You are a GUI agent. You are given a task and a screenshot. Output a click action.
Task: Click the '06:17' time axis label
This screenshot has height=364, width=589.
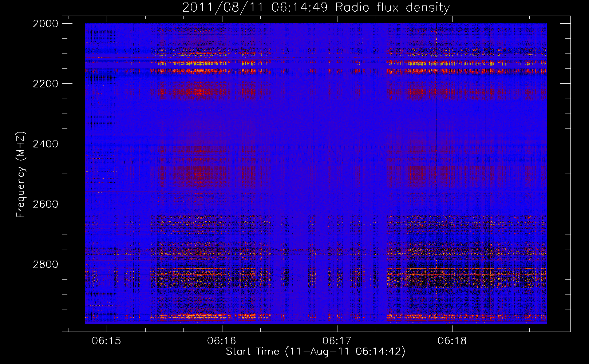click(x=337, y=341)
